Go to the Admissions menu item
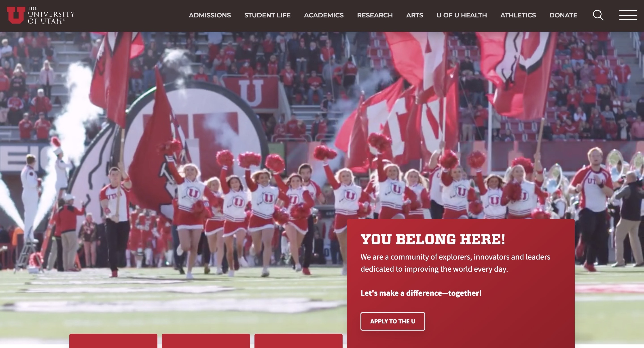The height and width of the screenshot is (348, 644). click(210, 15)
